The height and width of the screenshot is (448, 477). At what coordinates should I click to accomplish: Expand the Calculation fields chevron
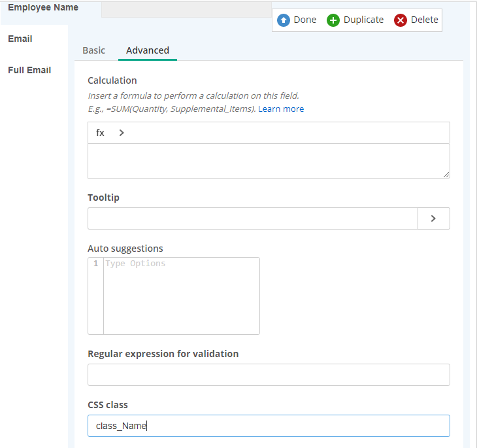coord(122,133)
